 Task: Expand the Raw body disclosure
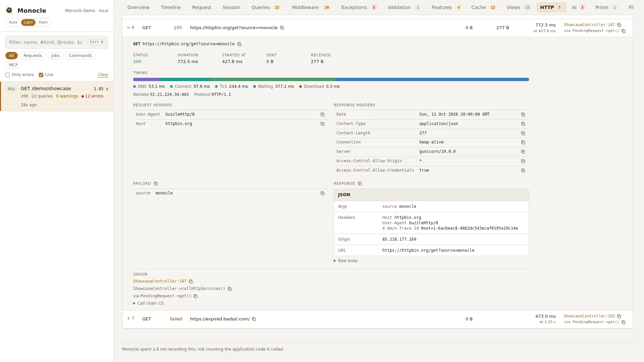[x=346, y=261]
